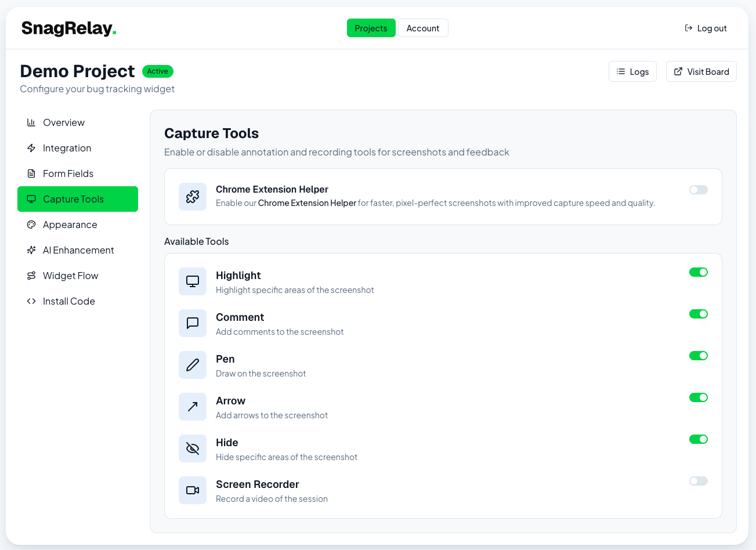Click the Capture Tools monitor icon in sidebar

pyautogui.click(x=31, y=199)
